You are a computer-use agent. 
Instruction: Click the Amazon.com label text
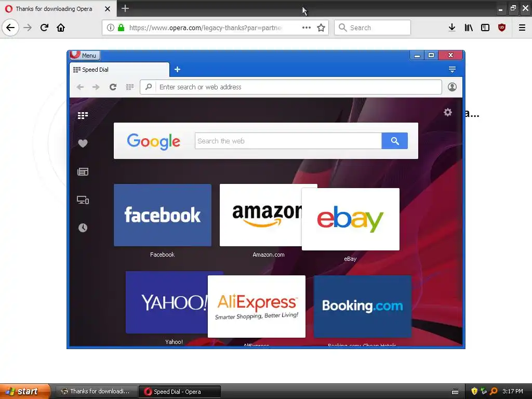pyautogui.click(x=269, y=255)
